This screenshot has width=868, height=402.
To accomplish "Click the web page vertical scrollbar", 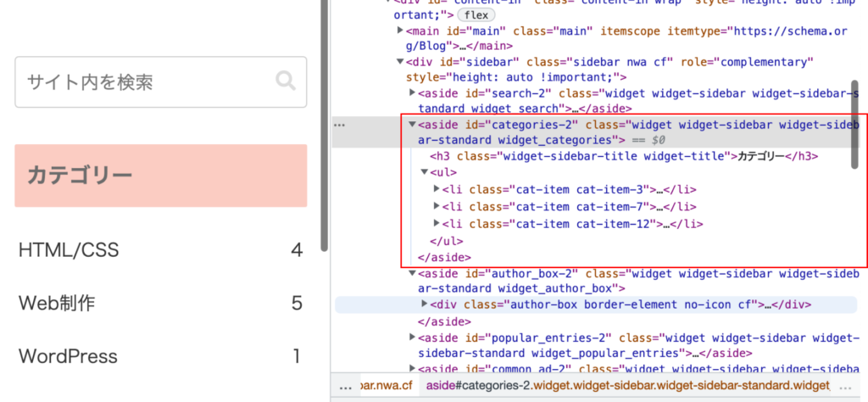I will [325, 126].
